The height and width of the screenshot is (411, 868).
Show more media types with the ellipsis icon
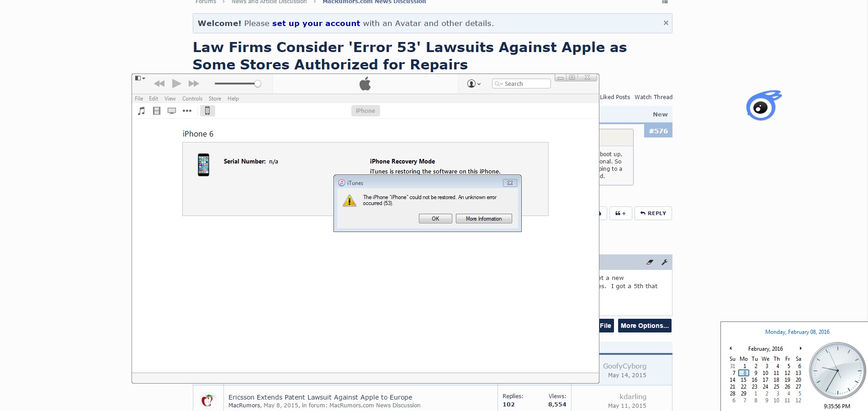187,111
